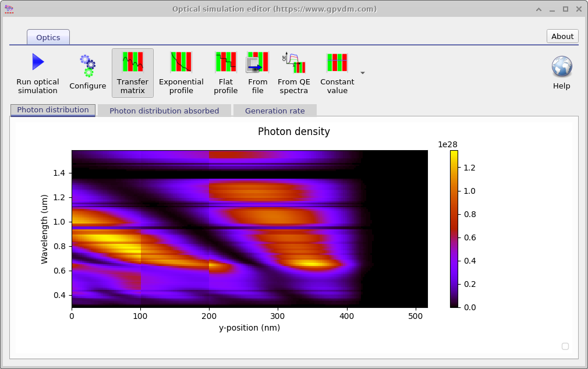The width and height of the screenshot is (588, 369).
Task: Select the Optics ribbon tab
Action: pyautogui.click(x=48, y=37)
